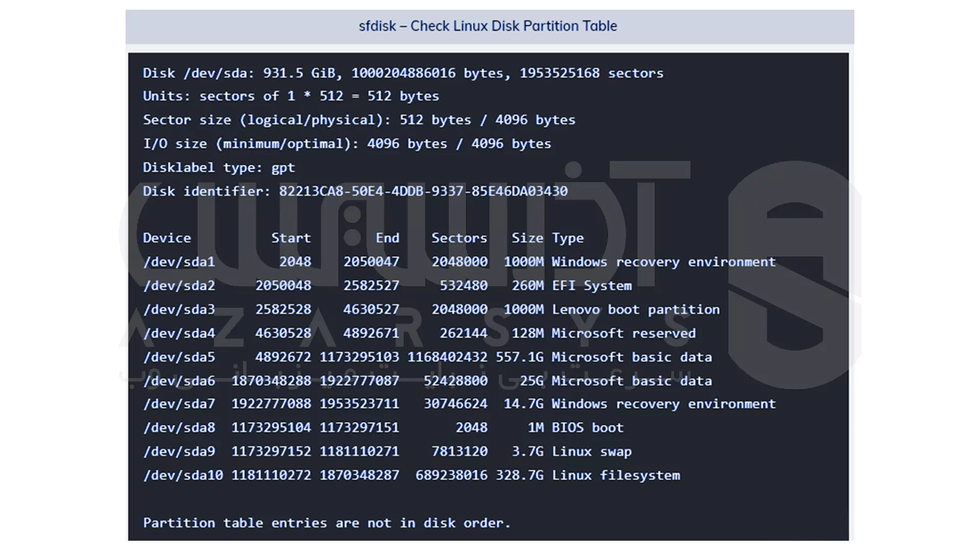The height and width of the screenshot is (551, 980).
Task: Click sda7's 'Windows recovery environment' type
Action: point(664,404)
